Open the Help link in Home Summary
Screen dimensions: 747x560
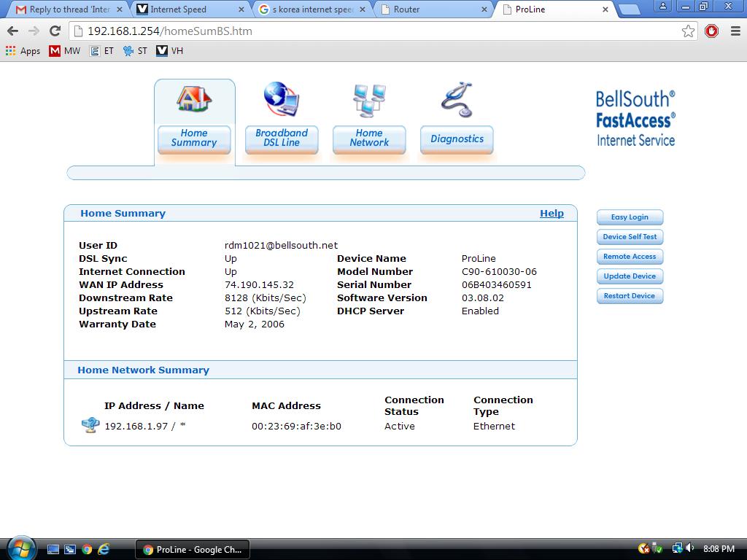click(x=551, y=214)
